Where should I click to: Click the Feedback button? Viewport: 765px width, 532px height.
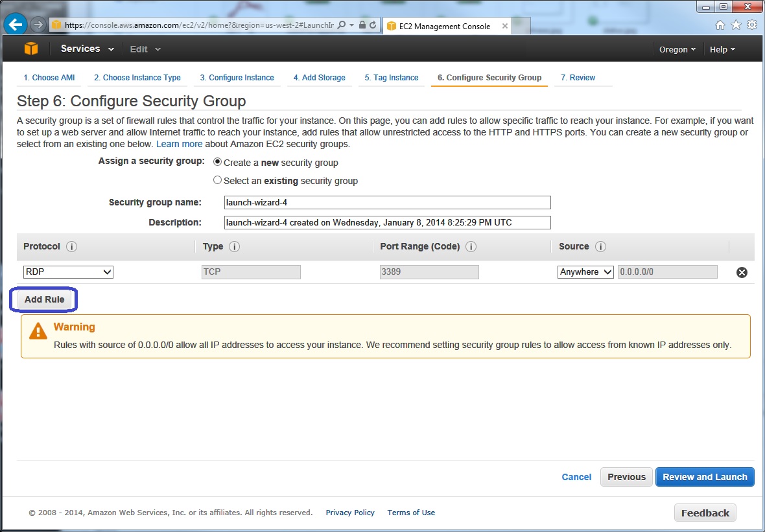[705, 513]
